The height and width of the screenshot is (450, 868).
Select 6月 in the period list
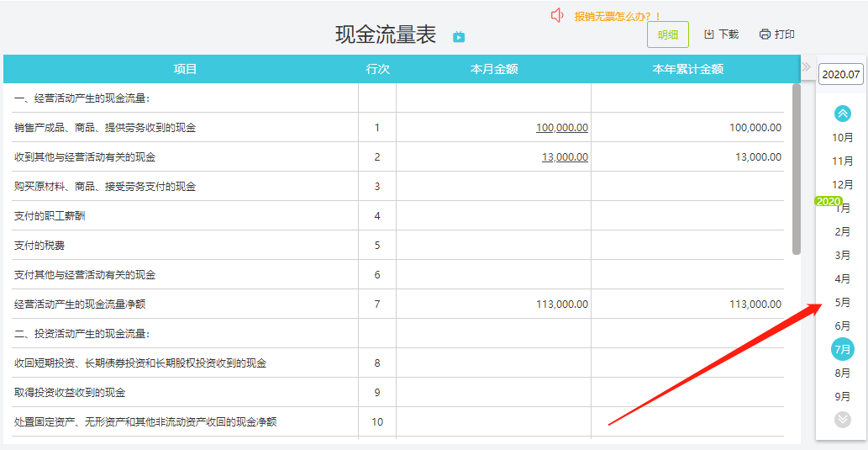(843, 326)
